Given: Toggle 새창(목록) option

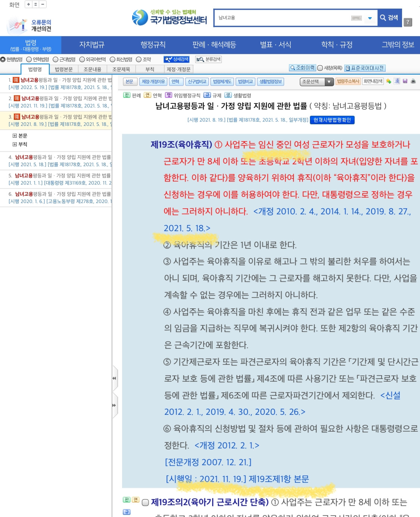Looking at the screenshot, I should coord(320,68).
